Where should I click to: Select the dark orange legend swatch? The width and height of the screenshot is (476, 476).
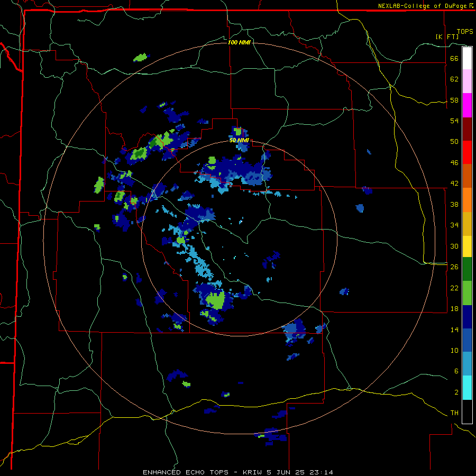click(x=467, y=176)
